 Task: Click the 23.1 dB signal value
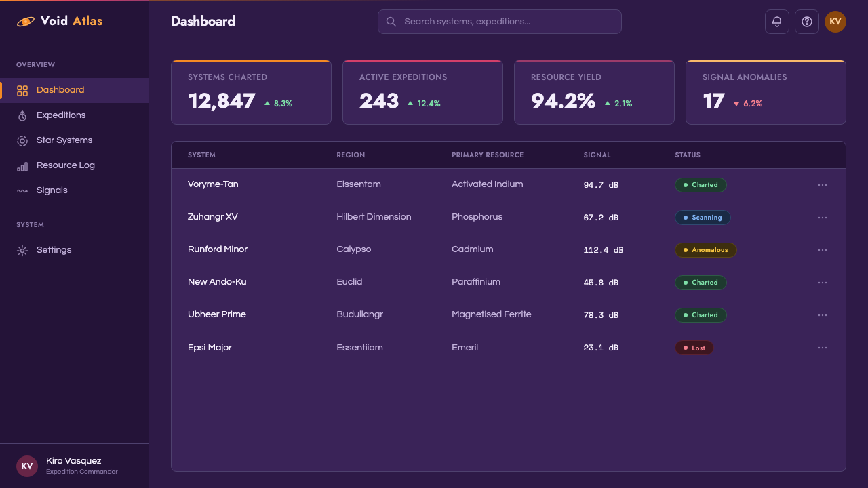601,348
